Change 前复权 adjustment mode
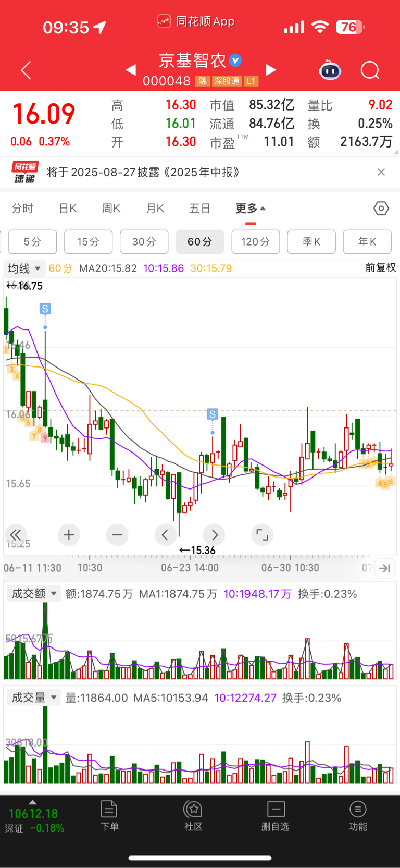The height and width of the screenshot is (868, 400). pyautogui.click(x=380, y=267)
